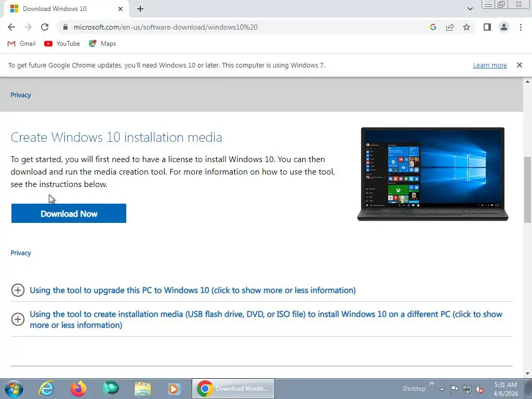
Task: Click the page vertical scrollbar thumb
Action: (527, 190)
